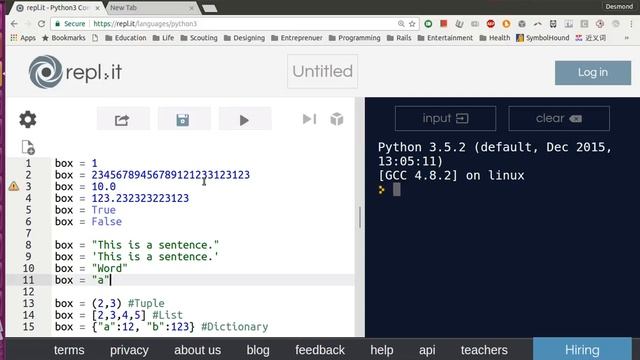Click the zoom magnifier in address bar
Screen dimensions: 640x360
(401, 24)
